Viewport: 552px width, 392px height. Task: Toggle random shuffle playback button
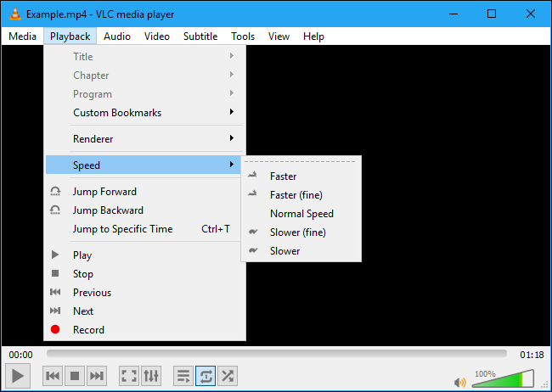coord(228,376)
